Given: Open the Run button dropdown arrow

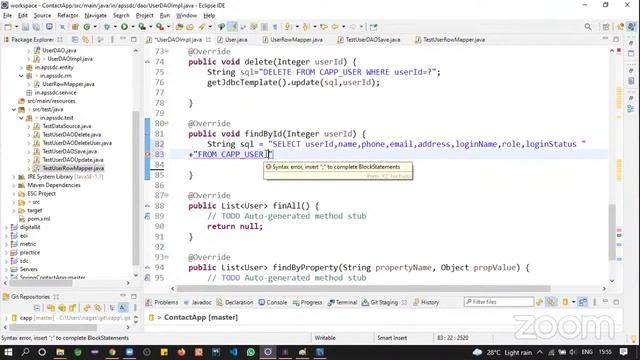Looking at the screenshot, I should 132,27.
